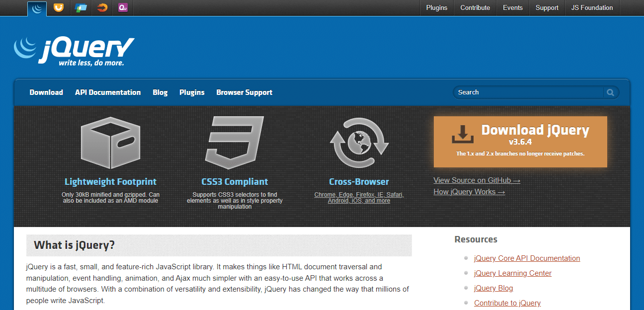Open the Sizzle project icon
Screen dimensions: 644x310
click(x=102, y=7)
